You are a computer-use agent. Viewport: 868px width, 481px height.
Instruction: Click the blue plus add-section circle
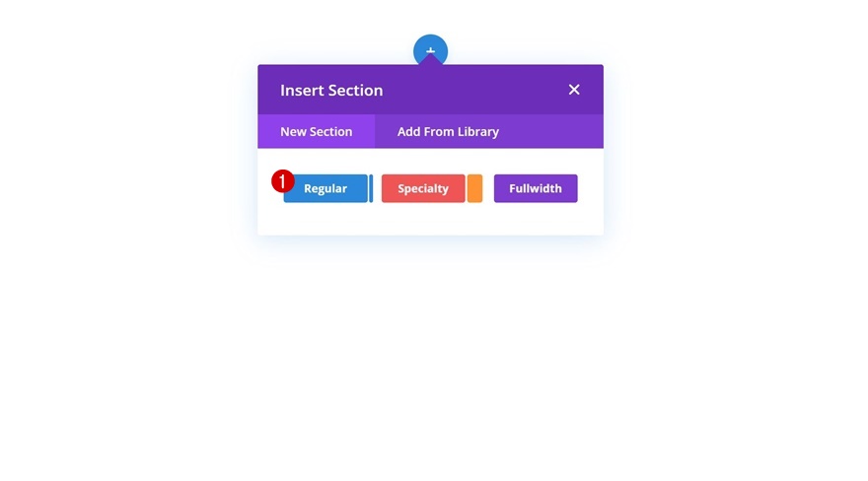click(430, 46)
